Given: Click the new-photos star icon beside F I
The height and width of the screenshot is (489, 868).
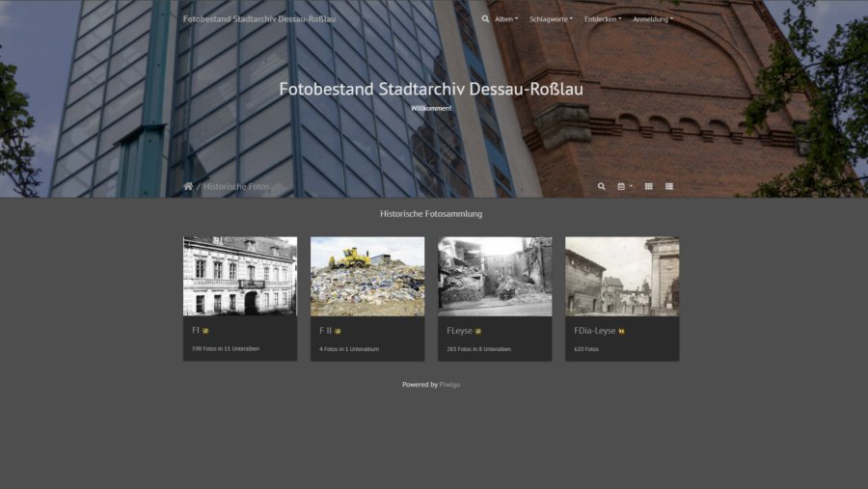Looking at the screenshot, I should tap(205, 331).
